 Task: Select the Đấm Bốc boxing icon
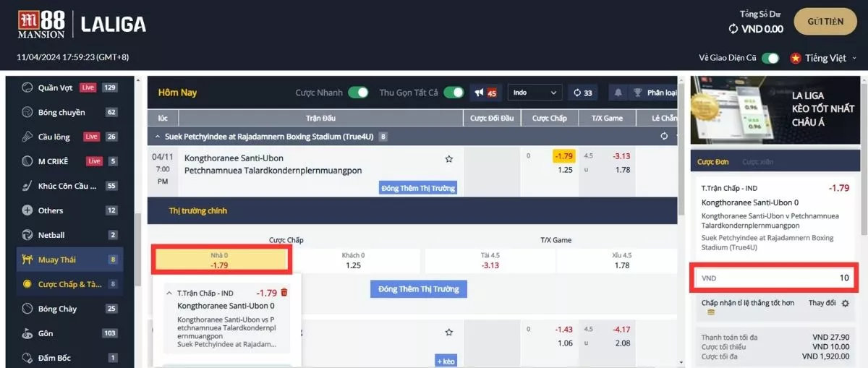pyautogui.click(x=27, y=358)
